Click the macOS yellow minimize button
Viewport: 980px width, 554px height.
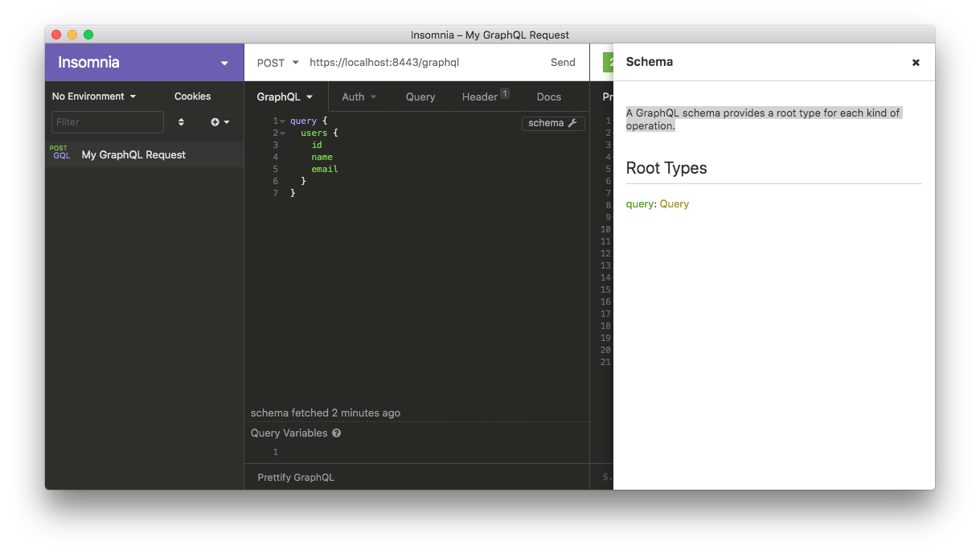[72, 35]
